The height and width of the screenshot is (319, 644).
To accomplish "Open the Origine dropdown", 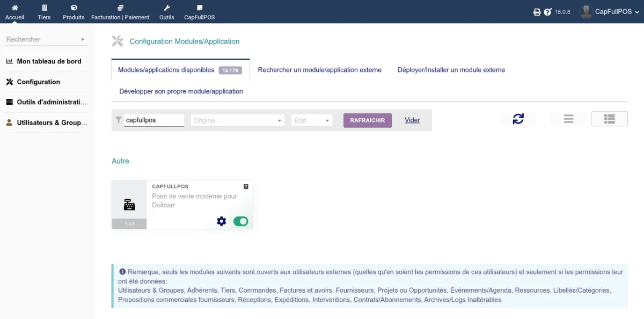I will point(238,120).
